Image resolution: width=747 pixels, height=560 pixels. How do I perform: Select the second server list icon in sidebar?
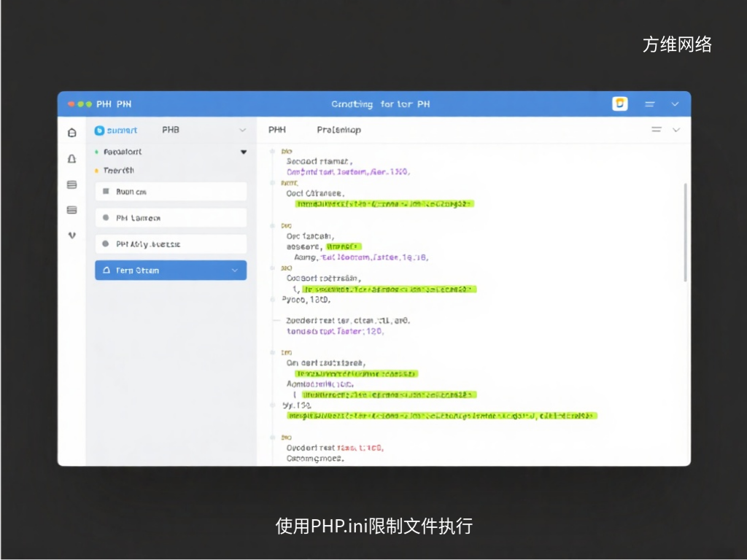(71, 210)
